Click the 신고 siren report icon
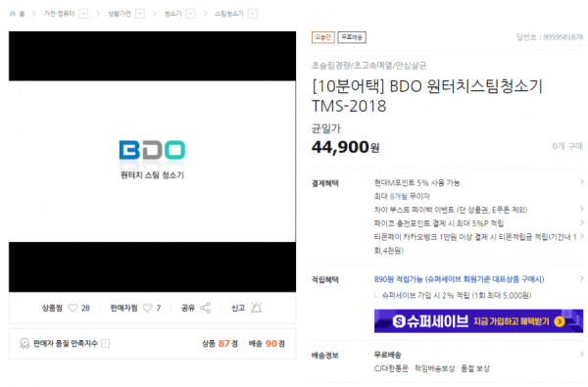Screen dimensions: 588x387 [x=257, y=308]
